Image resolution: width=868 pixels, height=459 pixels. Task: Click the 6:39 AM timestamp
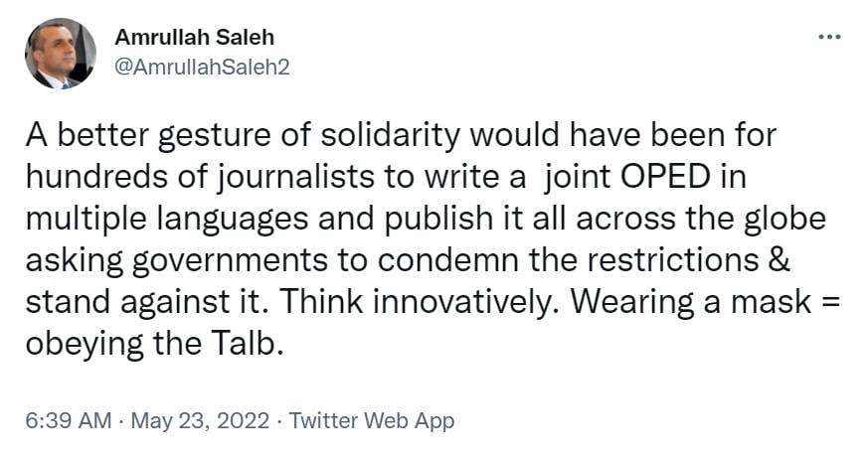tap(68, 420)
